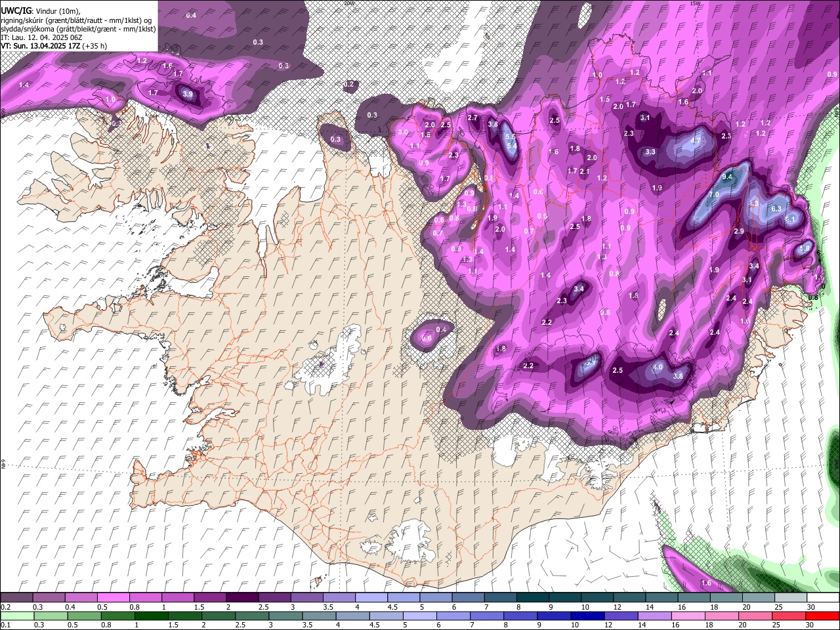Screen dimensions: 840x630
Task: Select dark purple snow swatch between 2 and 2.5
Action: [241, 597]
